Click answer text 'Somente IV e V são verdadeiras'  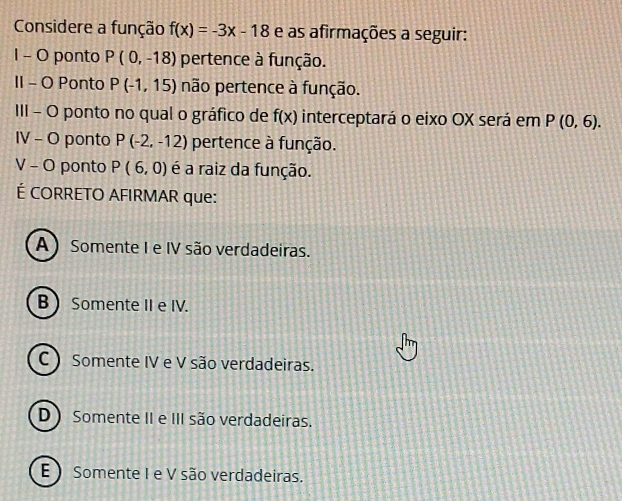[193, 362]
